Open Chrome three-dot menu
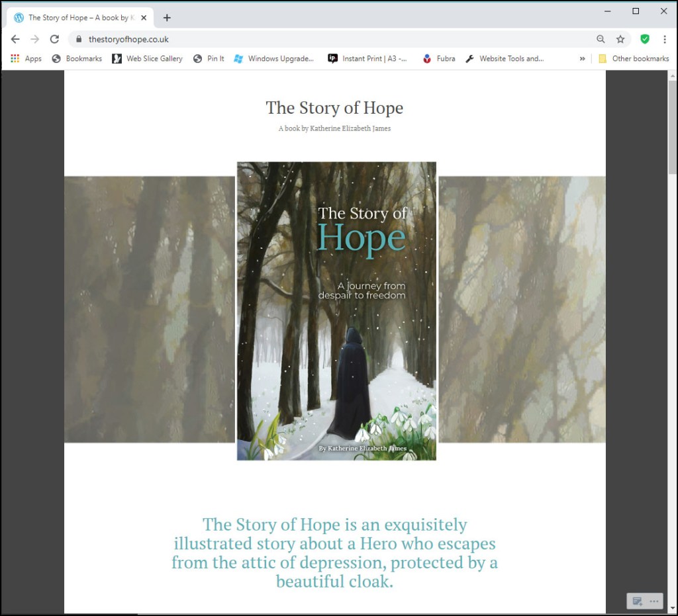 pos(664,39)
